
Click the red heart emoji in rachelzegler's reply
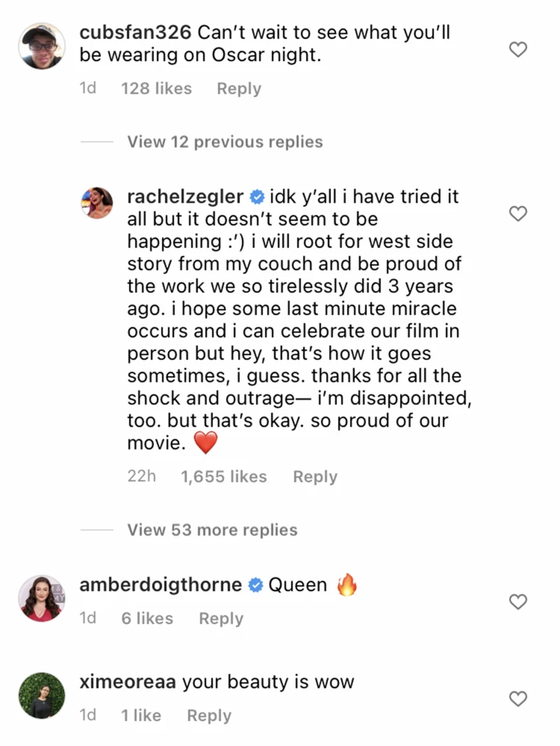click(206, 442)
